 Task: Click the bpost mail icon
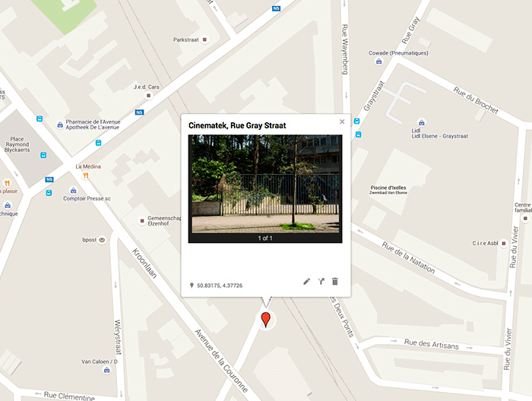coord(102,240)
